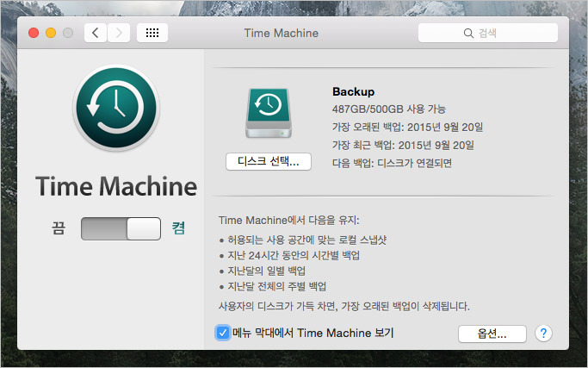
Task: Click the 'Time Machine에서 다음을 유지:' heading
Action: [288, 220]
